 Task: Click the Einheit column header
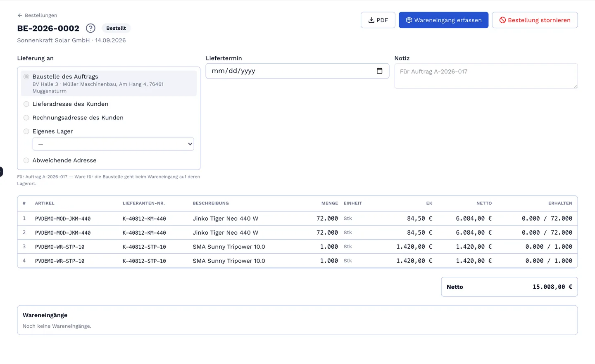click(353, 203)
